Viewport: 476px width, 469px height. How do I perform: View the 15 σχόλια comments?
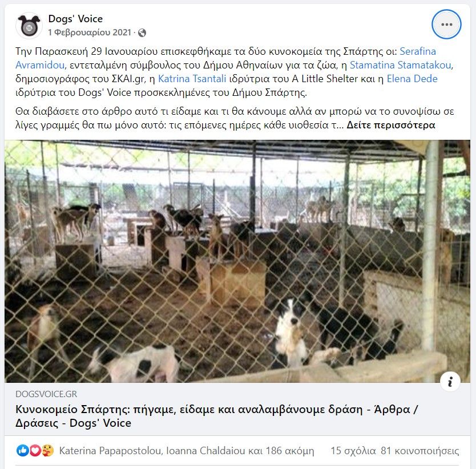point(353,451)
